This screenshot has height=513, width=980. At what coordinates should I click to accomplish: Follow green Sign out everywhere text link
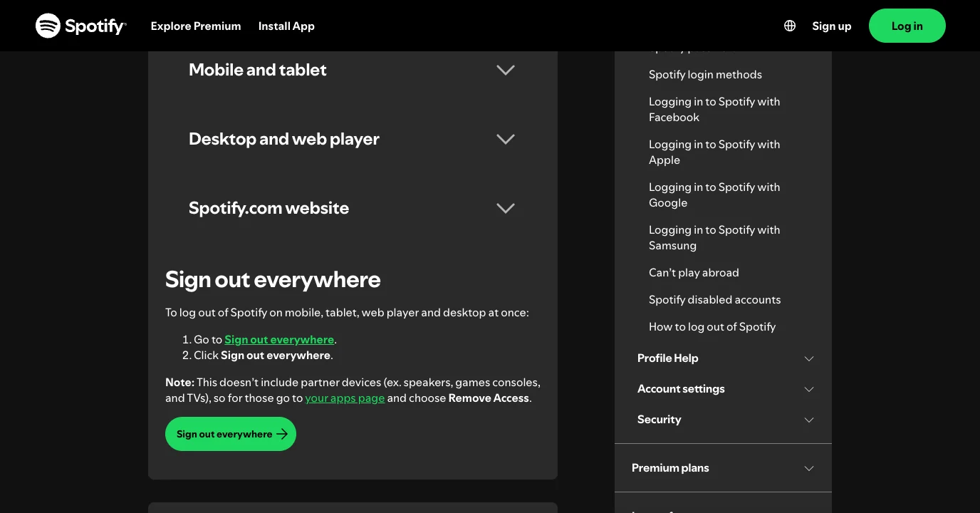click(x=279, y=340)
